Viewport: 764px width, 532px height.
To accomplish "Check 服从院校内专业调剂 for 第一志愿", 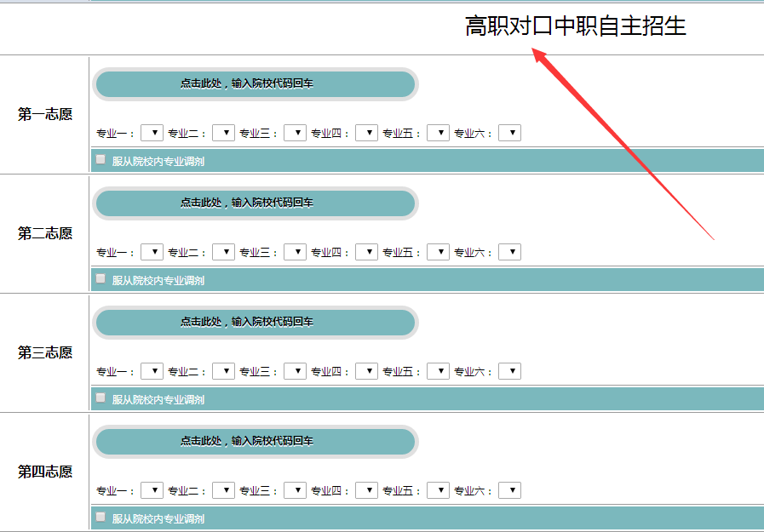I will pyautogui.click(x=101, y=159).
